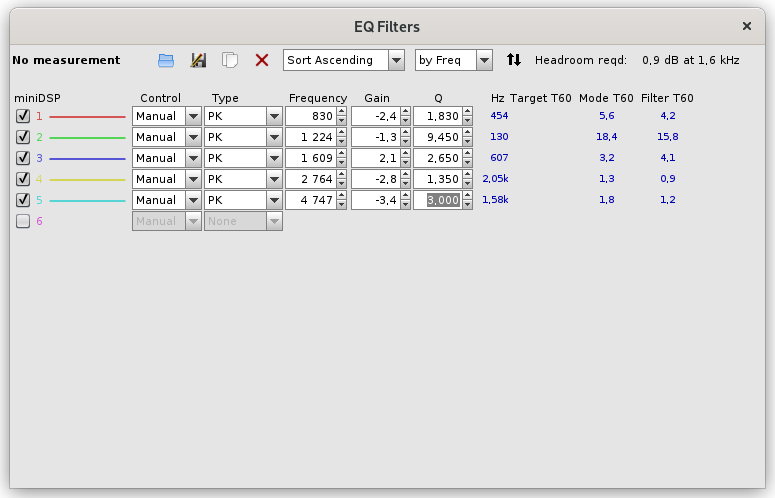
Task: Toggle filter 5 checkbox
Action: [x=23, y=200]
